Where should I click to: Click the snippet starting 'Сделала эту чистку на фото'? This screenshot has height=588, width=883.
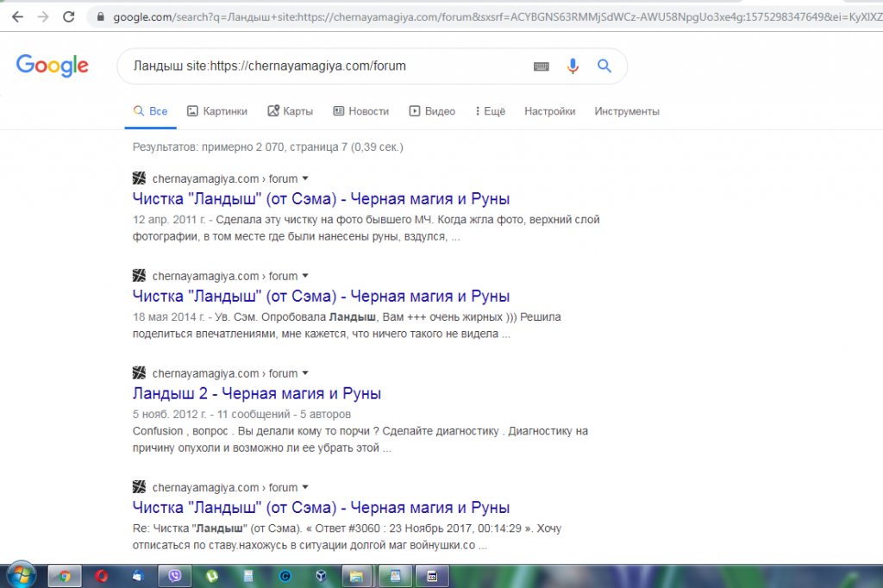(366, 228)
